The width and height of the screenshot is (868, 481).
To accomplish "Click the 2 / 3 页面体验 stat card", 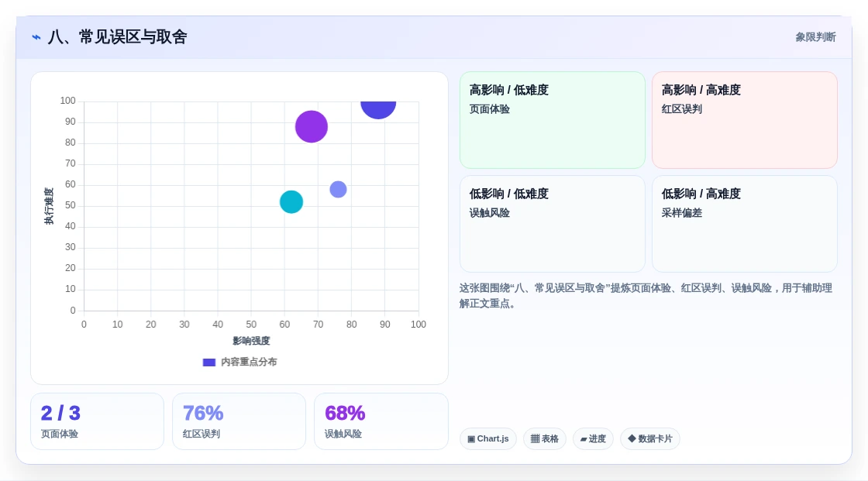I will click(x=98, y=421).
